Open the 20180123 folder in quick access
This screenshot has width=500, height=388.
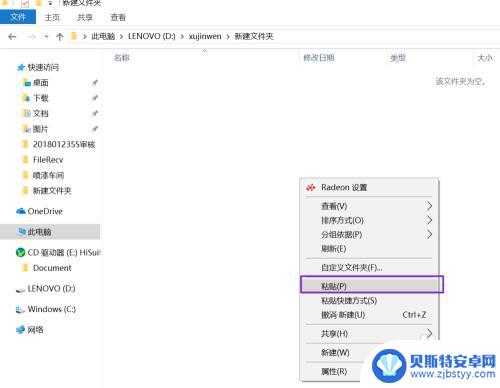(x=64, y=144)
